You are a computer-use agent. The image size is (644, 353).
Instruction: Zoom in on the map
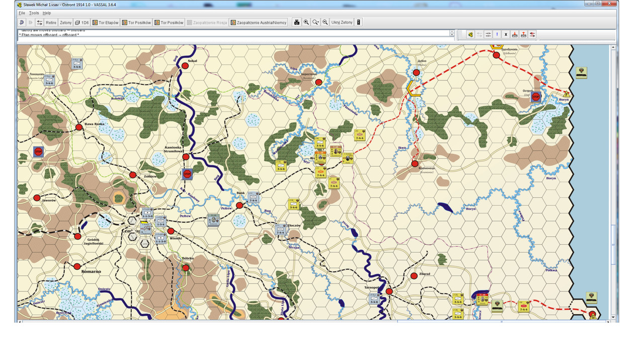[306, 23]
